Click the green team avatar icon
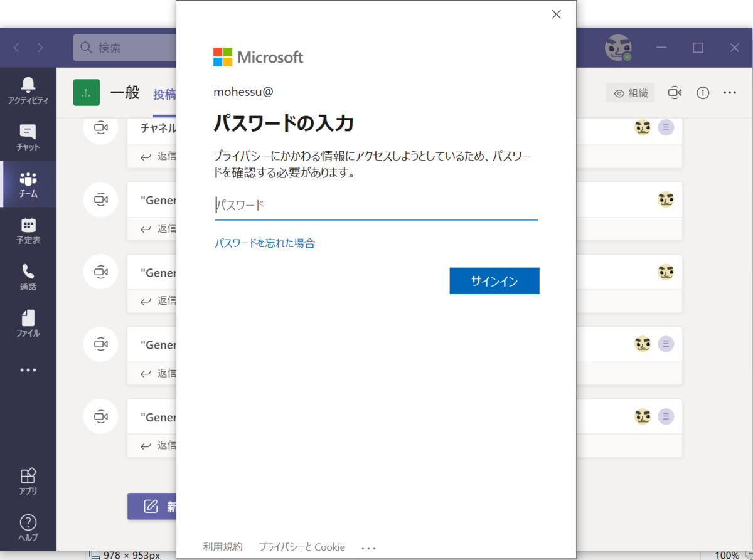The height and width of the screenshot is (560, 753). click(x=87, y=93)
